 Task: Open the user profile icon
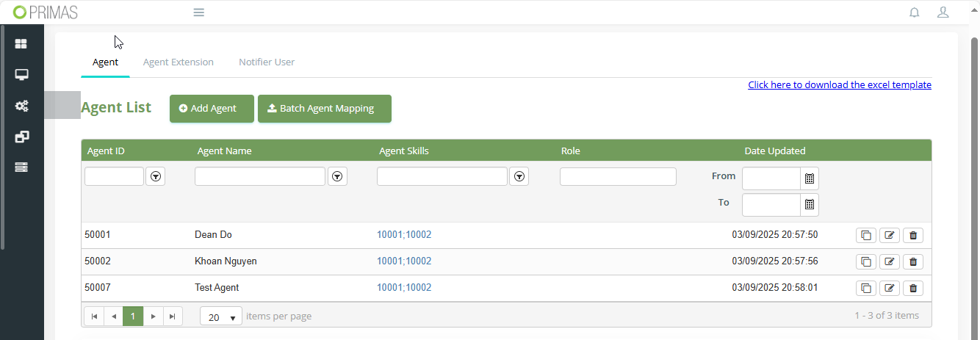click(943, 12)
